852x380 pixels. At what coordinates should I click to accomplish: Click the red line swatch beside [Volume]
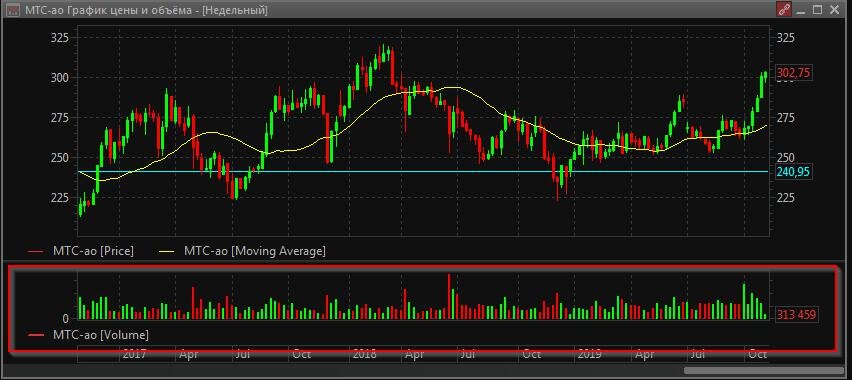pyautogui.click(x=35, y=335)
